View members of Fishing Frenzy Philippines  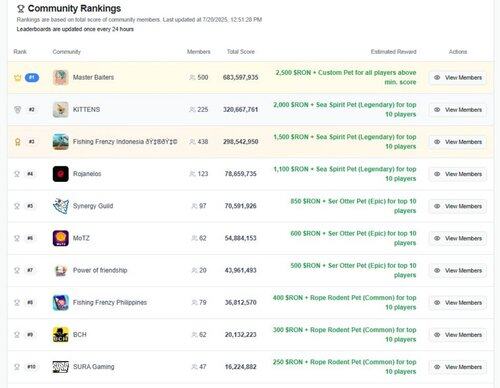(457, 303)
